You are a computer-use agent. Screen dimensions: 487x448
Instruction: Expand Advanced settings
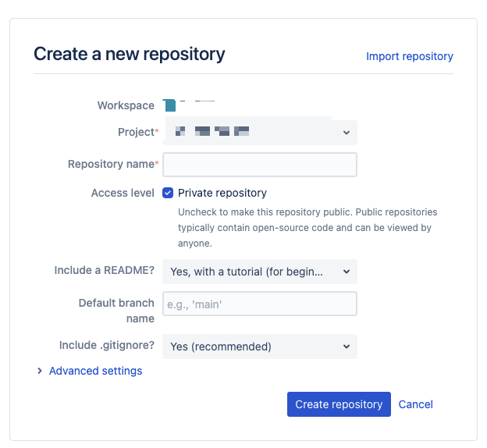95,371
